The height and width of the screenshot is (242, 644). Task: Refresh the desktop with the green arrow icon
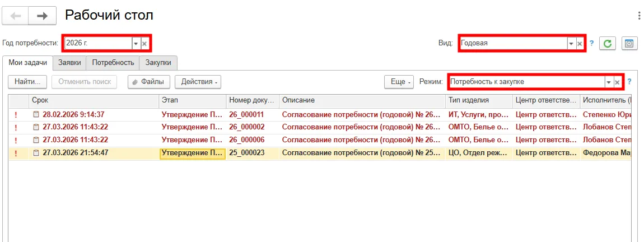608,43
